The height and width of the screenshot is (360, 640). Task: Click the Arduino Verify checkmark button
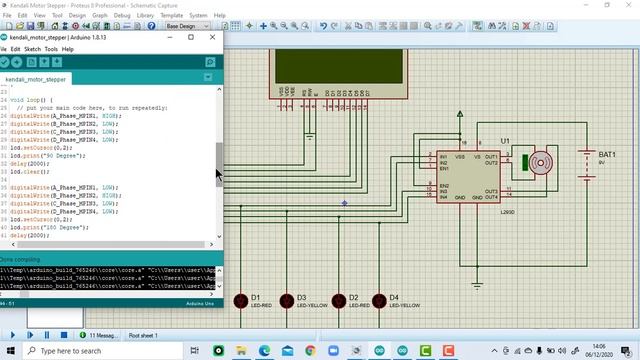pos(4,62)
